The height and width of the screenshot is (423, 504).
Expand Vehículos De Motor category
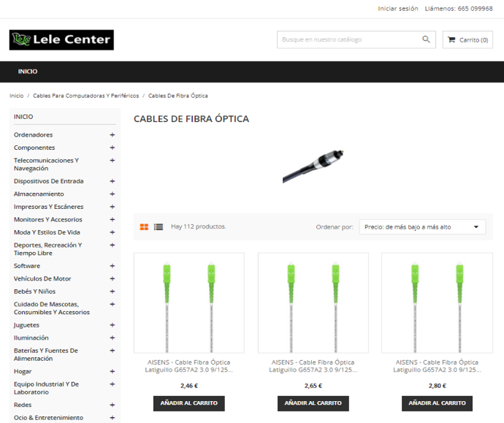click(x=112, y=278)
